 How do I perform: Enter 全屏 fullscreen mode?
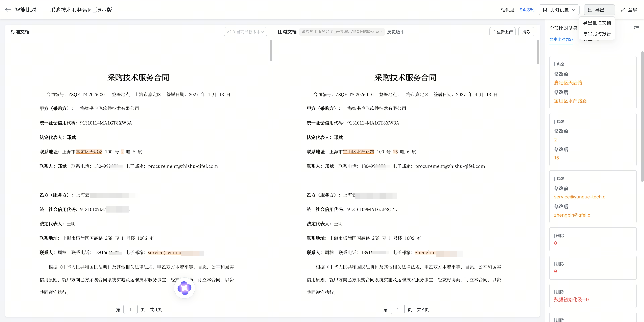click(629, 10)
